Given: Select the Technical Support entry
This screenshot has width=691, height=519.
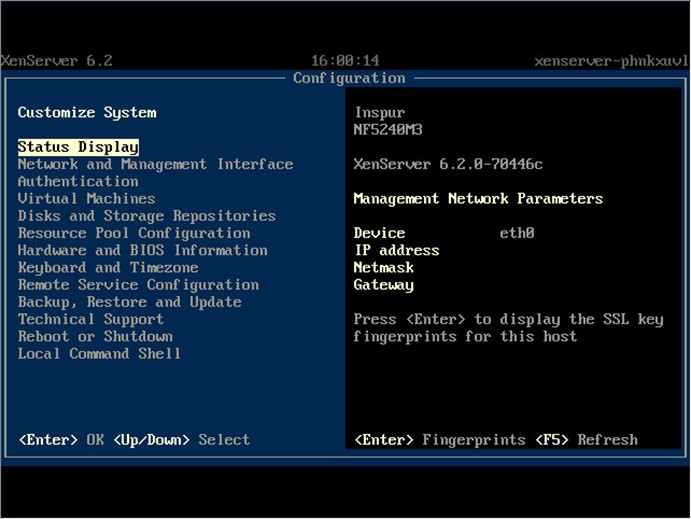Looking at the screenshot, I should (90, 319).
